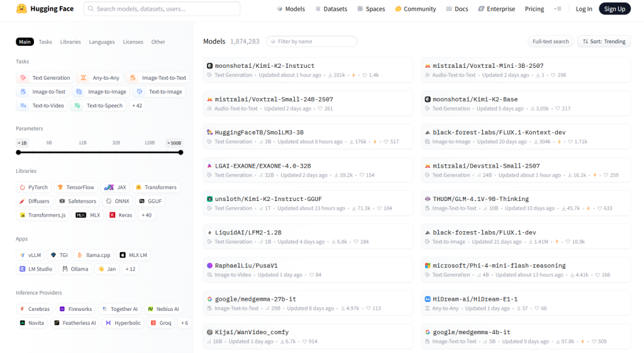The width and height of the screenshot is (644, 353).
Task: Toggle the Transformers library filter
Action: pos(156,187)
